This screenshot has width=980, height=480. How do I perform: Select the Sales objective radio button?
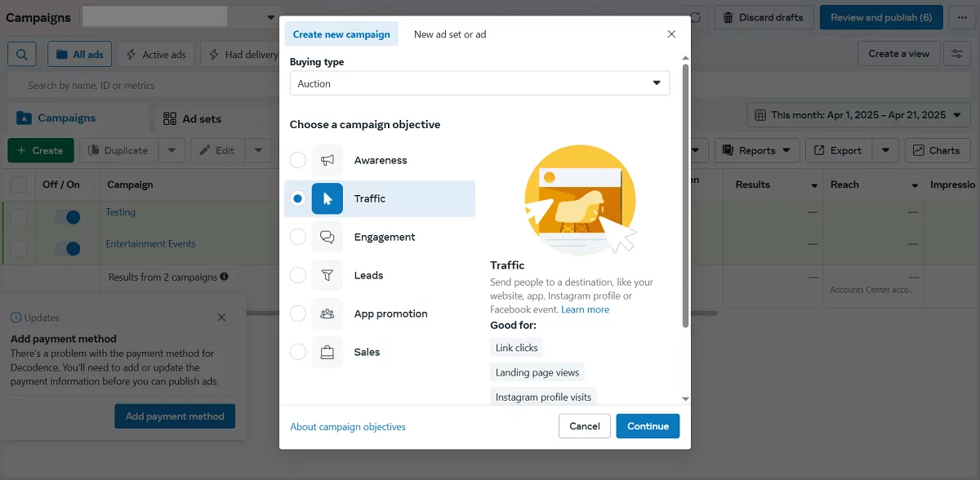click(x=298, y=353)
